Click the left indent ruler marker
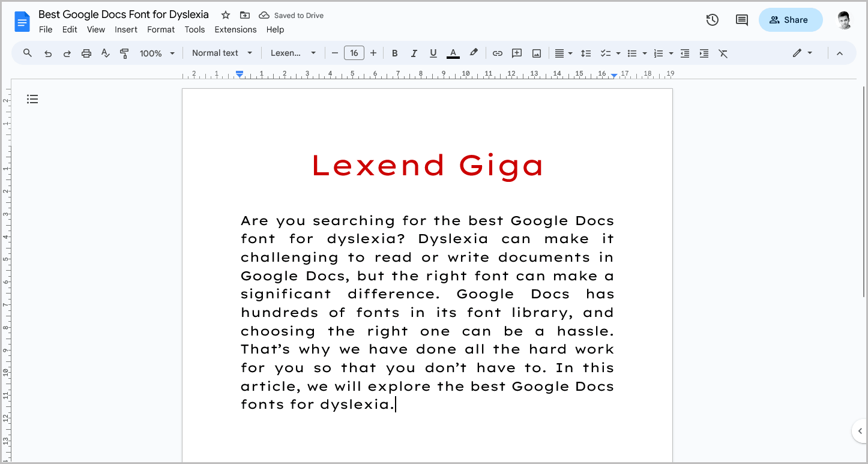Screen dimensions: 868x464 coord(240,74)
